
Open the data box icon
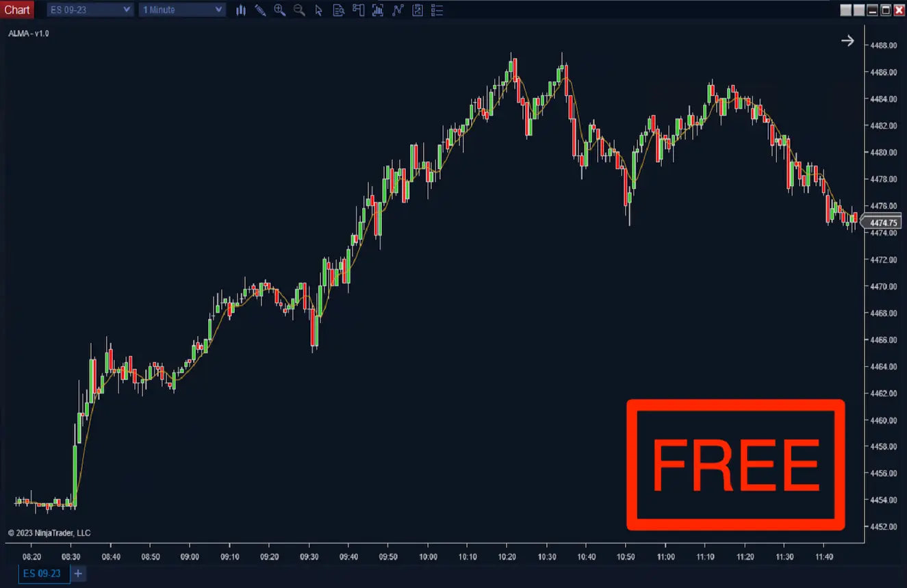point(338,10)
